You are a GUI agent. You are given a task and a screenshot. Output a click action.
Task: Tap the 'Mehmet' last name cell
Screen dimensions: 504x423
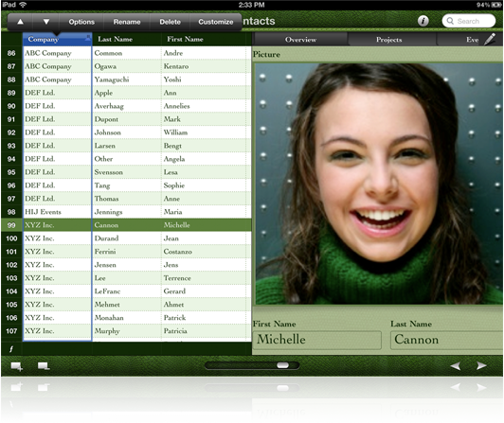pos(127,304)
